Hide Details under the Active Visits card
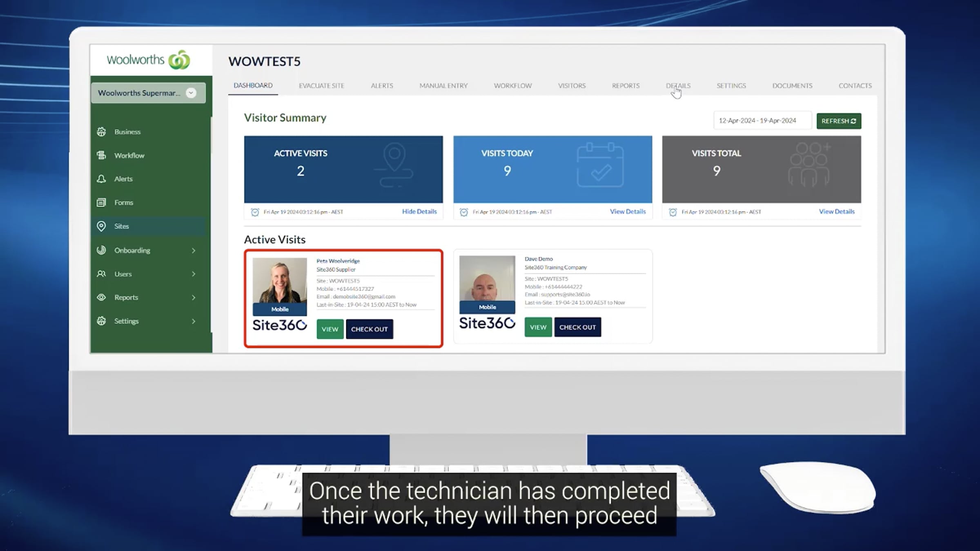 point(419,211)
